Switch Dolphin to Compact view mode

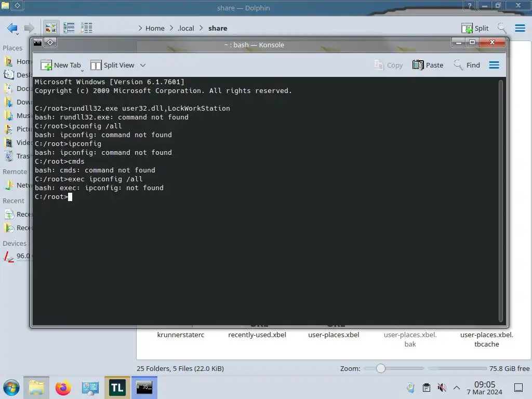[69, 28]
